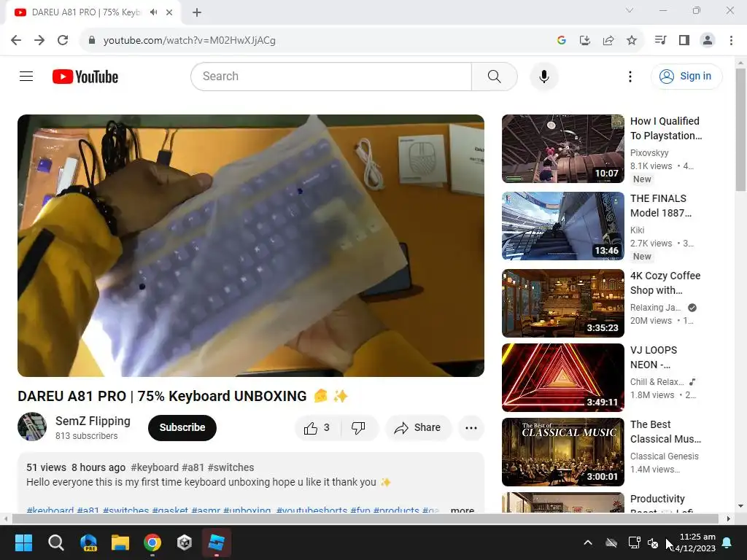This screenshot has height=560, width=747.
Task: Share this page via address bar icon
Action: coord(608,40)
